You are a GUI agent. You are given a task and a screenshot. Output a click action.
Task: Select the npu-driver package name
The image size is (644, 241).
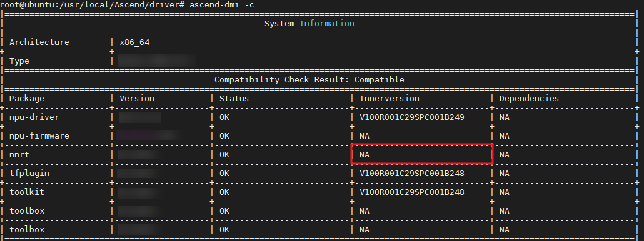click(34, 117)
